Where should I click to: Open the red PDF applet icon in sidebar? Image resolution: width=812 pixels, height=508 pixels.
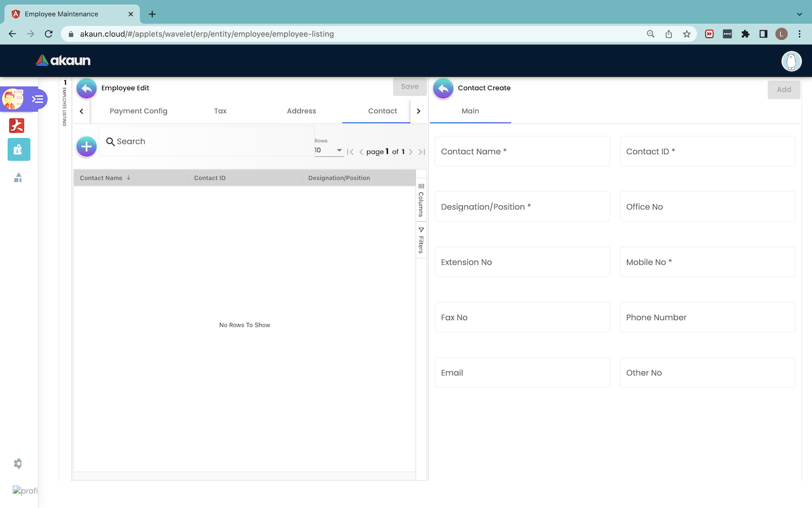(x=17, y=125)
